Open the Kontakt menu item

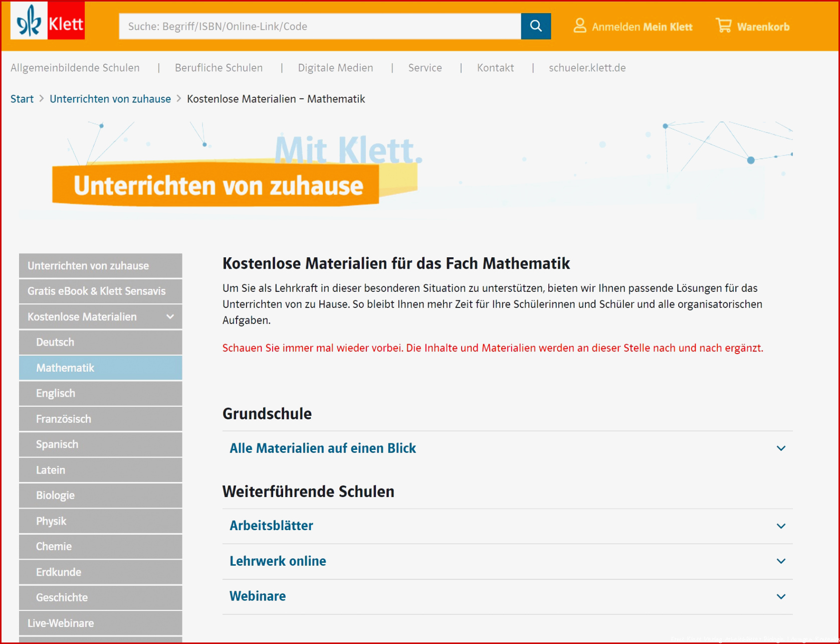coord(495,68)
